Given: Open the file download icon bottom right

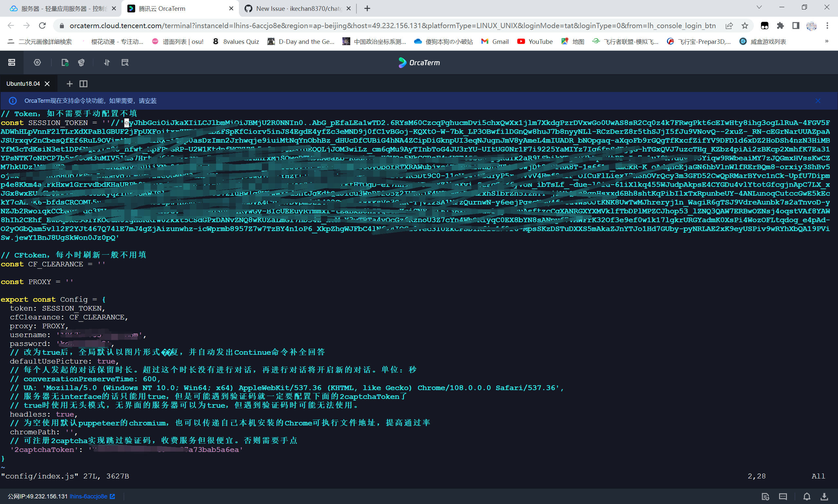Looking at the screenshot, I should (825, 496).
